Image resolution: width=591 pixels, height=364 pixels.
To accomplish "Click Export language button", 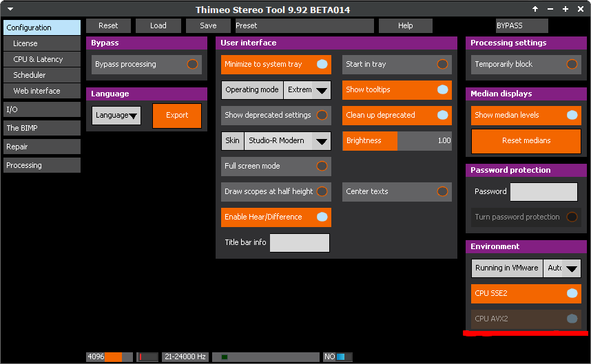I will tap(177, 116).
